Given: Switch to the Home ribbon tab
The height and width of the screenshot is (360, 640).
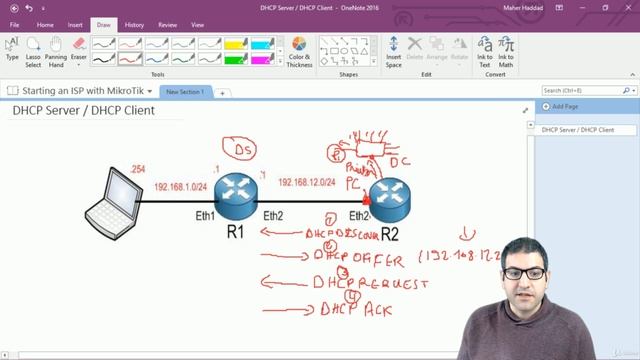Looking at the screenshot, I should click(45, 25).
